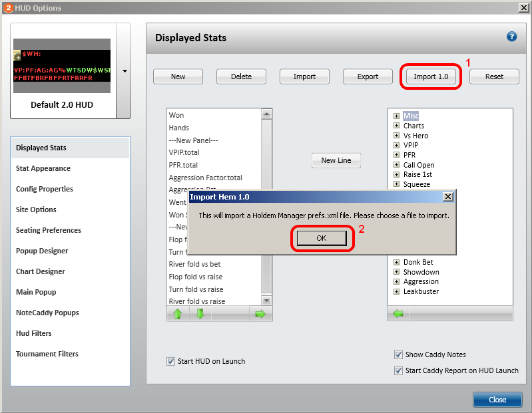Expand the Charts stats category
532x413 pixels.
tap(396, 126)
